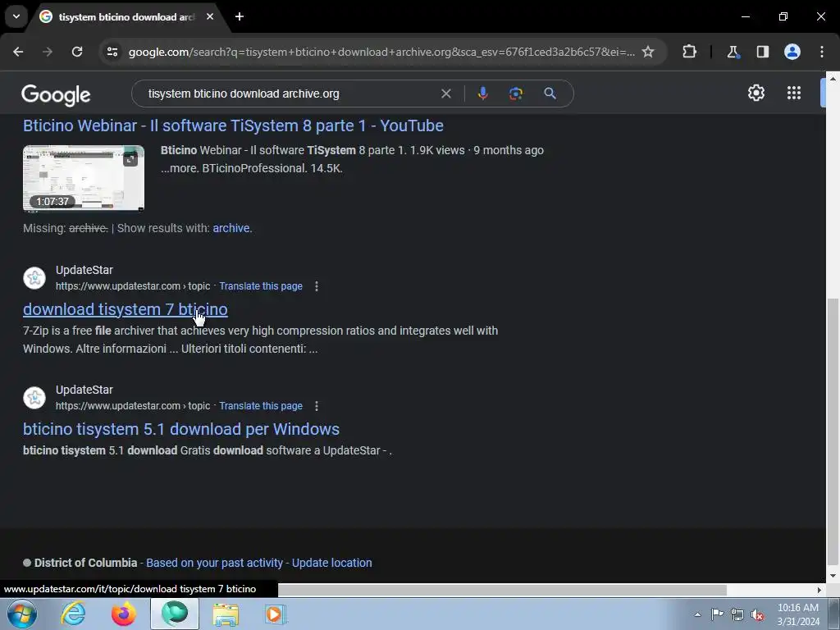840x630 pixels.
Task: Click the vertical scrollbar thumb
Action: (832, 431)
